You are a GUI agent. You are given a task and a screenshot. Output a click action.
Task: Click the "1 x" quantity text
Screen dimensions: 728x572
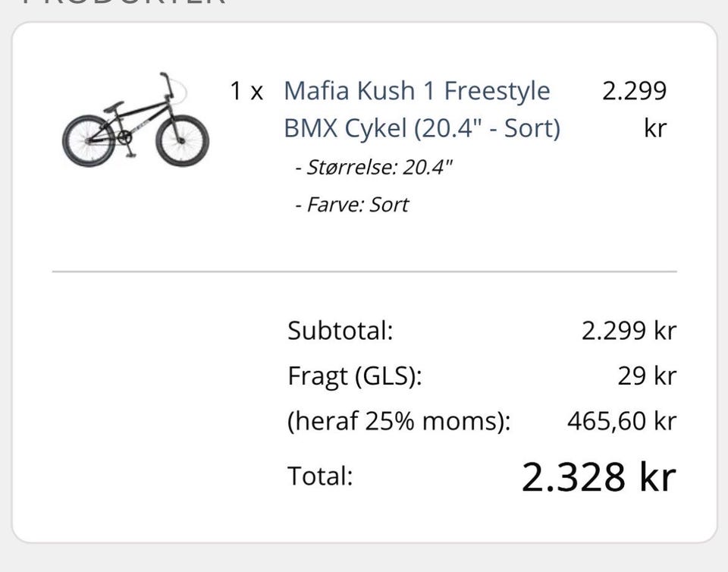point(246,92)
